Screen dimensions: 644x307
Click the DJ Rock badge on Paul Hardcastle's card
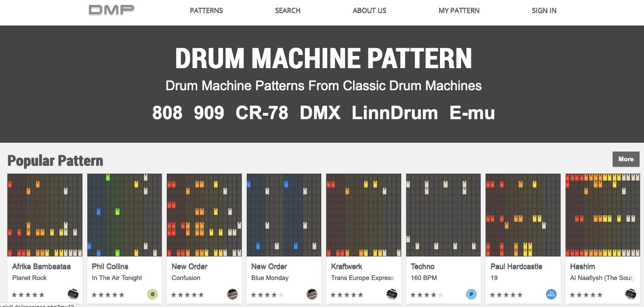551,294
